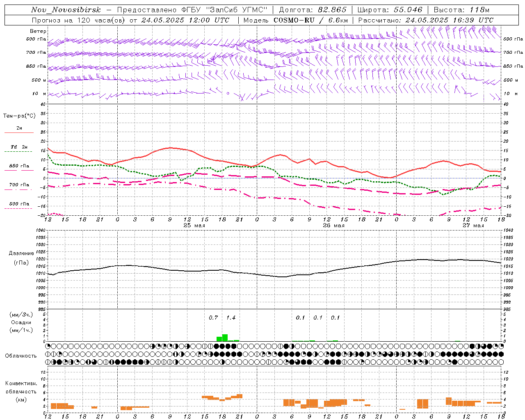Viewport: 525px width, 420px height.
Task: Click the '27 мая' date marker
Action: [473, 226]
